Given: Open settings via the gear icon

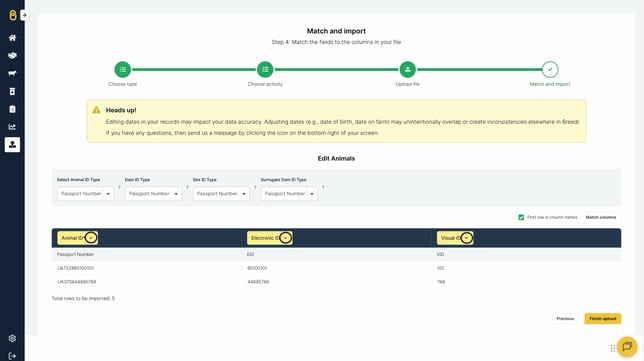Looking at the screenshot, I should (12, 338).
